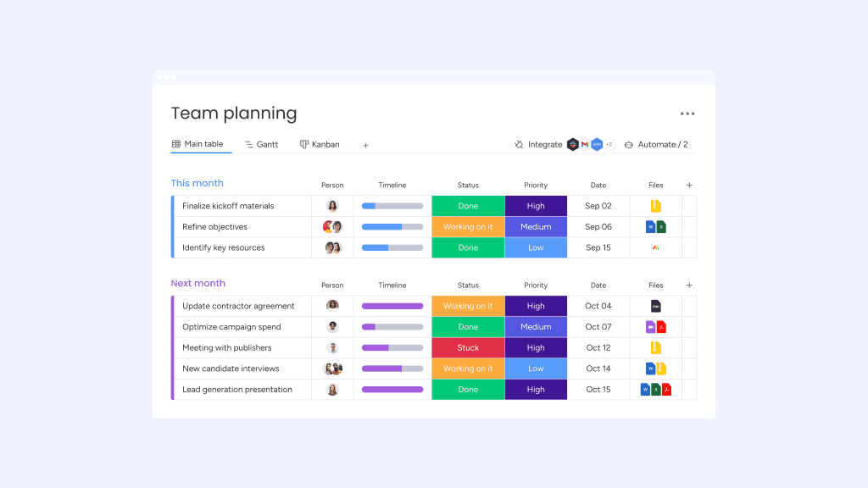868x488 pixels.
Task: Open the Medium priority dropdown for Refine objectives
Action: (536, 227)
